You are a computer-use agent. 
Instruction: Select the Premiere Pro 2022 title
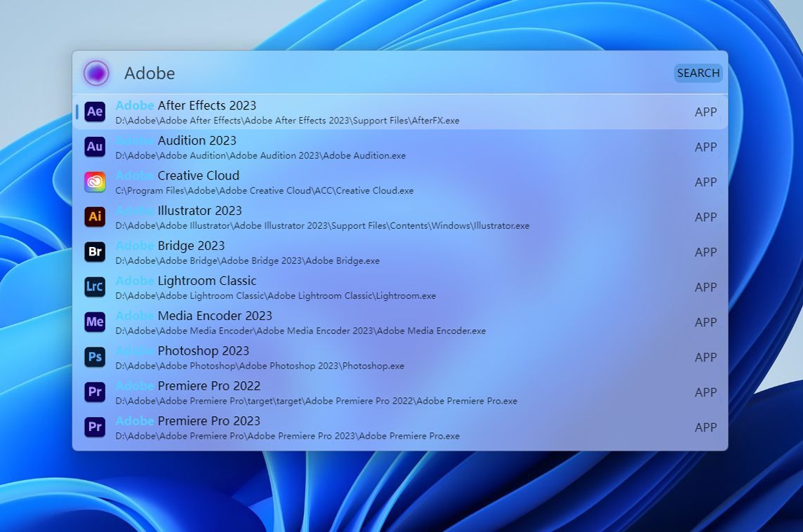188,385
